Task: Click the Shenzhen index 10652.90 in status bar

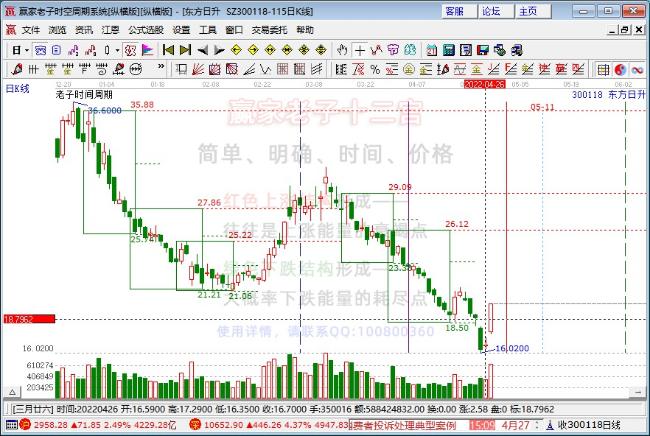Action: coord(226,425)
